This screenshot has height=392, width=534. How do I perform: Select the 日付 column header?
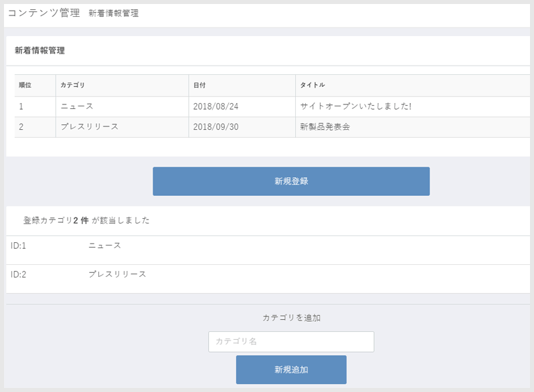[x=199, y=85]
